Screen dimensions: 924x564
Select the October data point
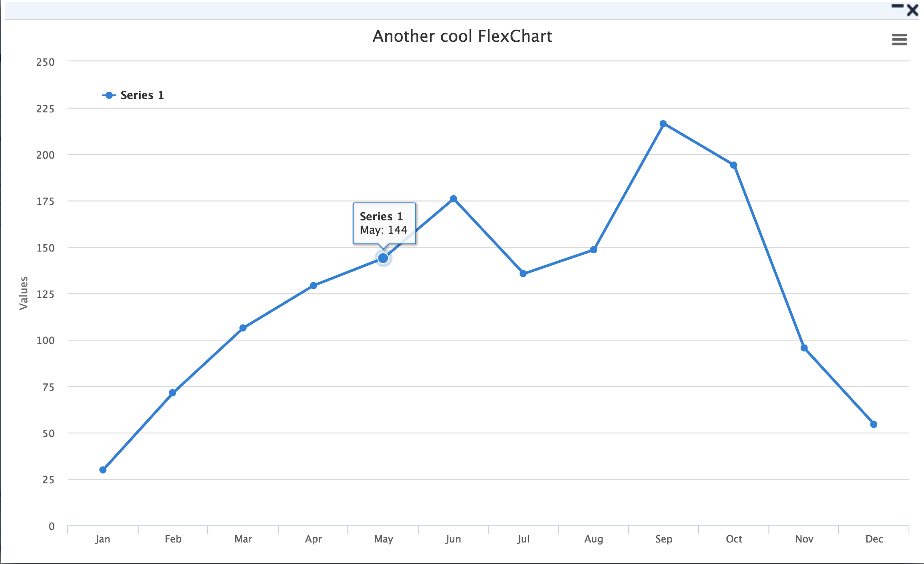tap(733, 165)
